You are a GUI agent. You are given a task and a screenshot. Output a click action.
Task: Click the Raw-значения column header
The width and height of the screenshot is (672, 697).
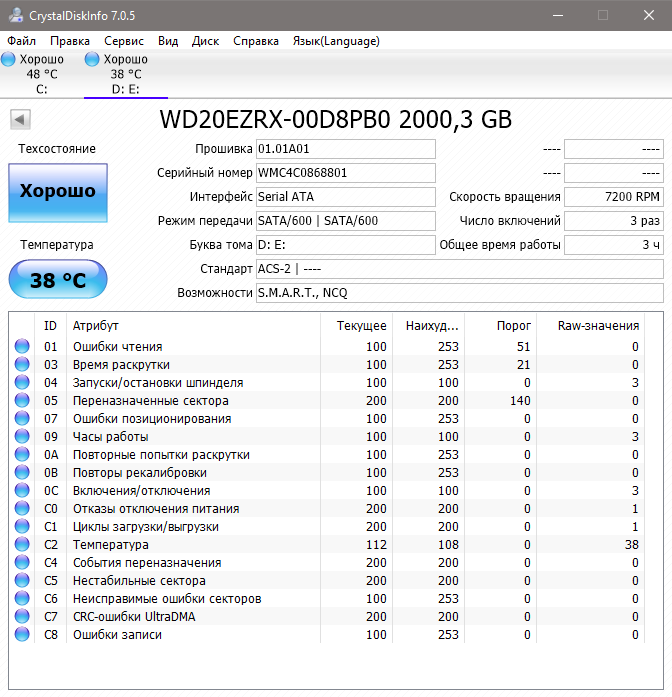(x=591, y=326)
